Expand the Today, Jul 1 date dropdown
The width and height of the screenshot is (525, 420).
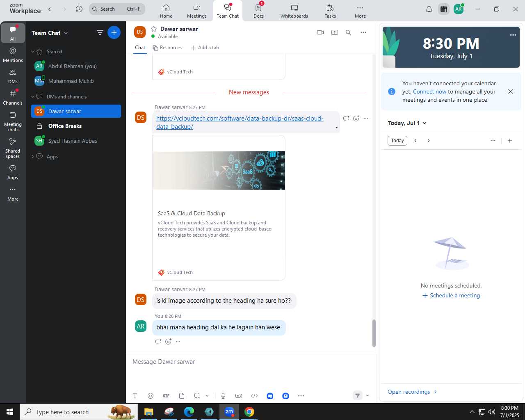point(425,123)
